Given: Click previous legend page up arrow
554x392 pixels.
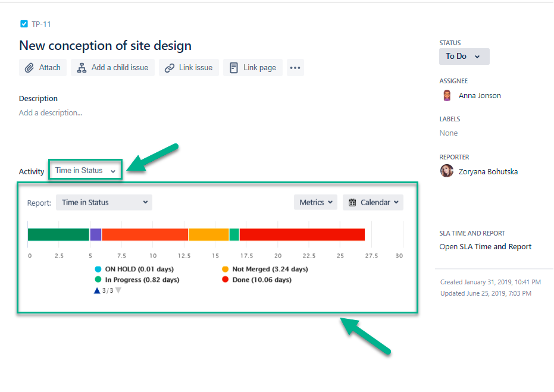Looking at the screenshot, I should click(97, 291).
